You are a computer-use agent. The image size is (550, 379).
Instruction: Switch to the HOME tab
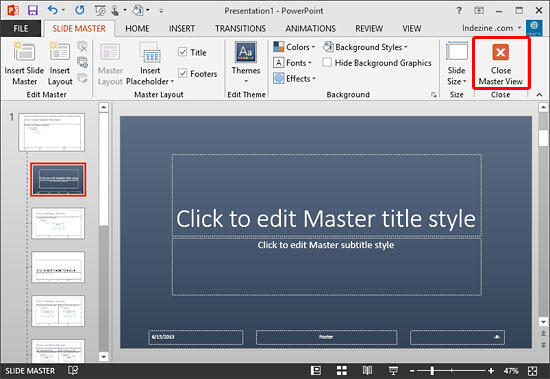[137, 28]
